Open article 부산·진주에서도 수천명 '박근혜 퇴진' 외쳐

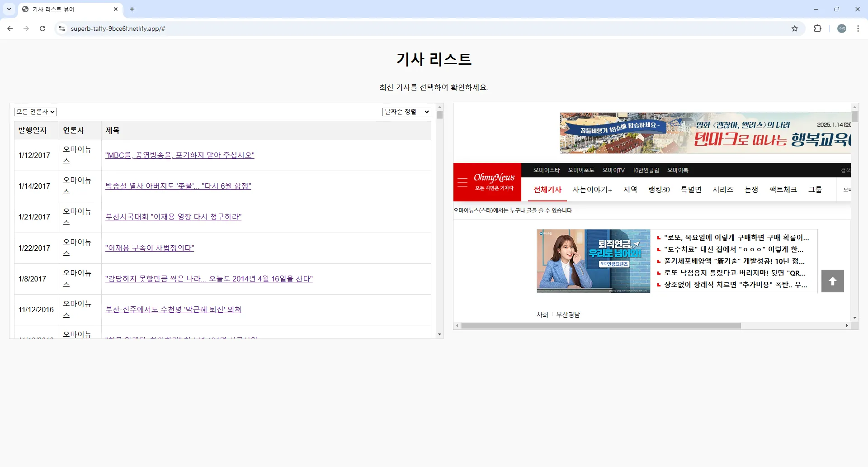[x=173, y=310]
